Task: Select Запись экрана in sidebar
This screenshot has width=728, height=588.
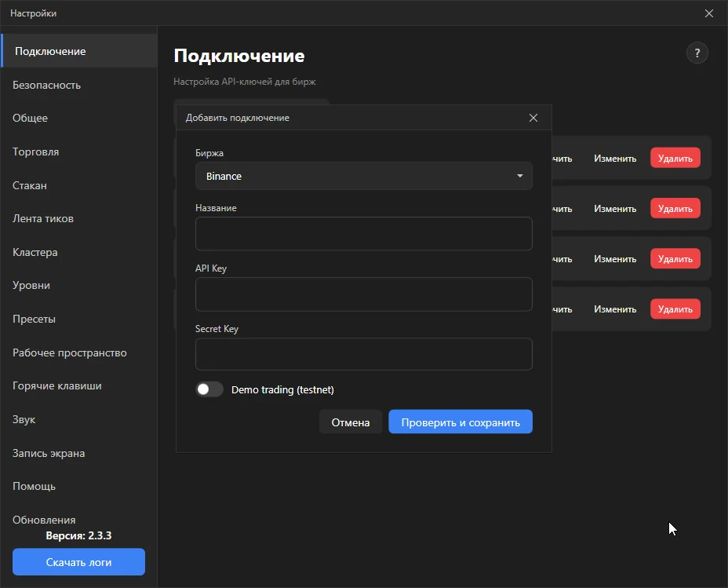Action: click(79, 453)
